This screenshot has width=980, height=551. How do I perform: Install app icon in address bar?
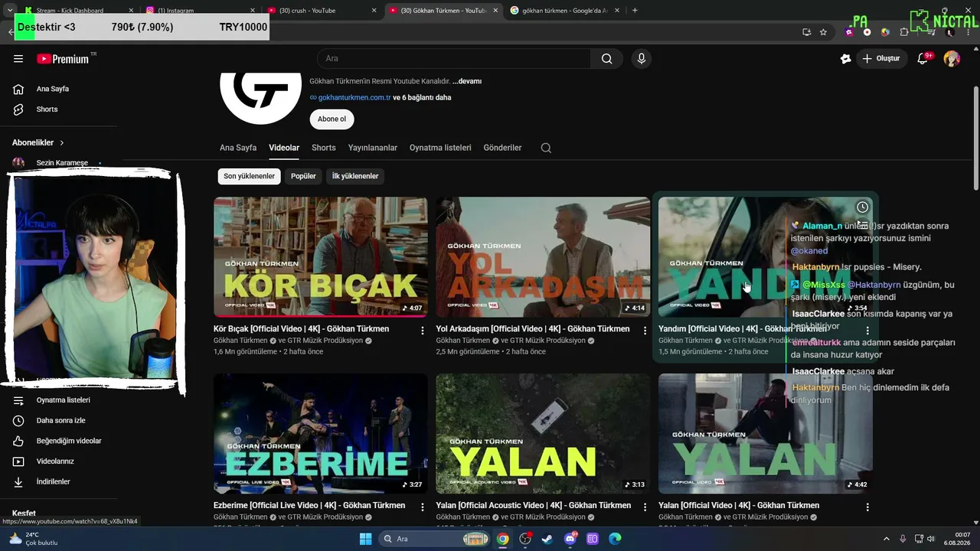806,32
